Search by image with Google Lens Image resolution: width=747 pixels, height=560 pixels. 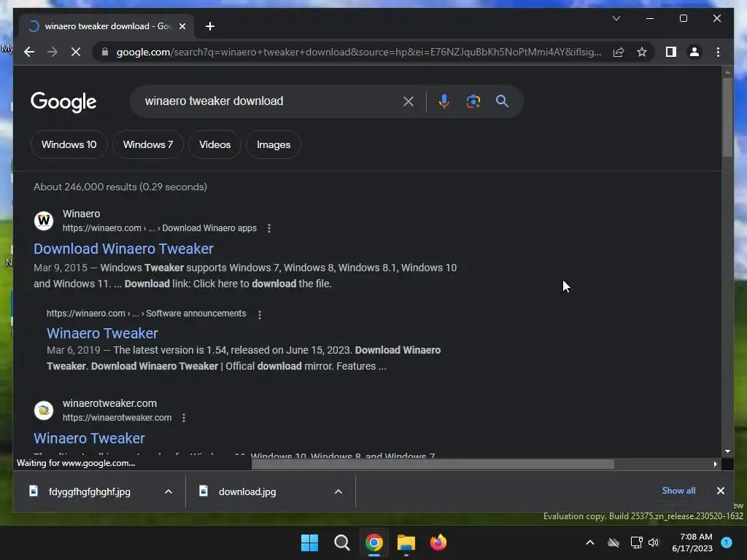(473, 101)
